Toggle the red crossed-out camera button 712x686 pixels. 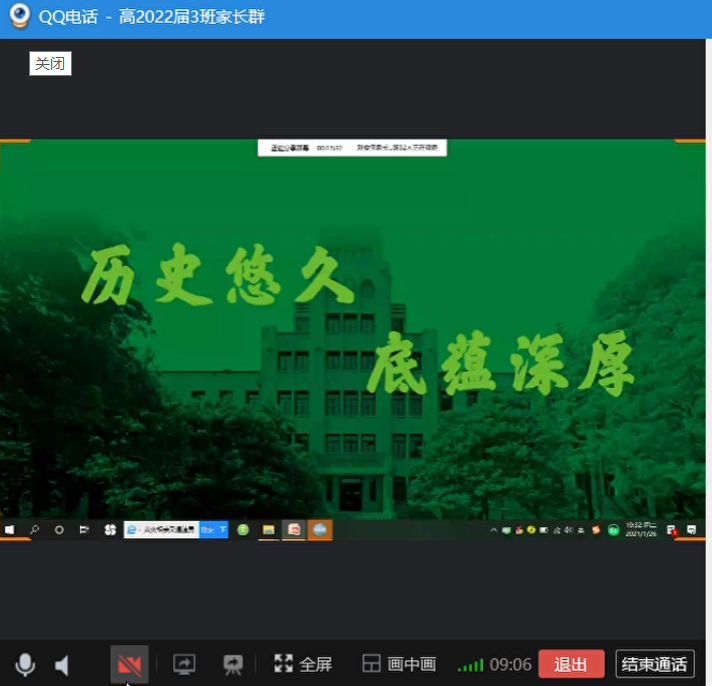(x=129, y=665)
